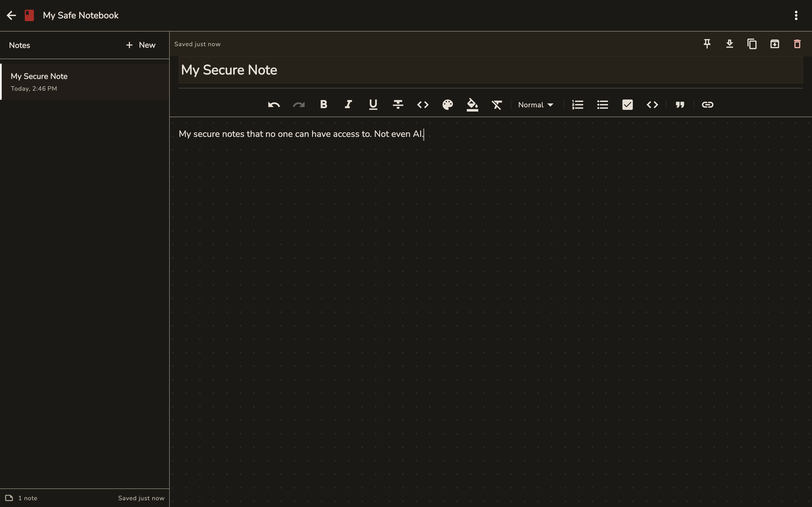The height and width of the screenshot is (507, 812).
Task: Toggle a task list in the note
Action: (627, 104)
